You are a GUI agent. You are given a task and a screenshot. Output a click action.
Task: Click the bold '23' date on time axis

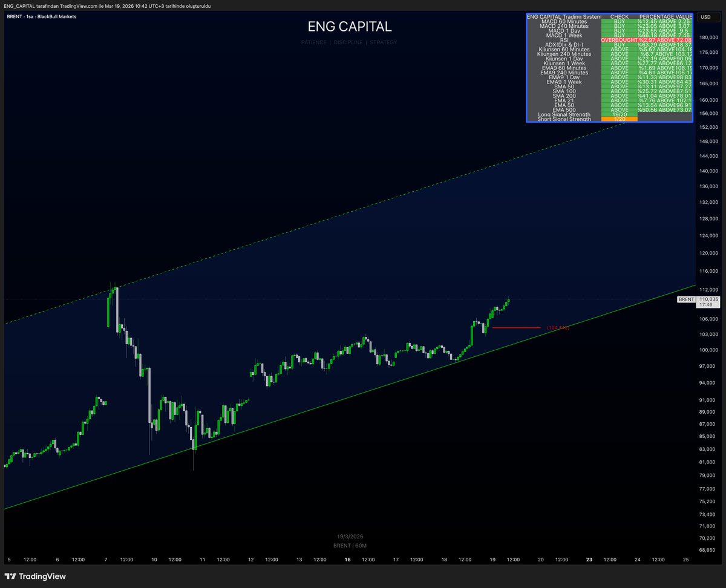(x=589, y=560)
